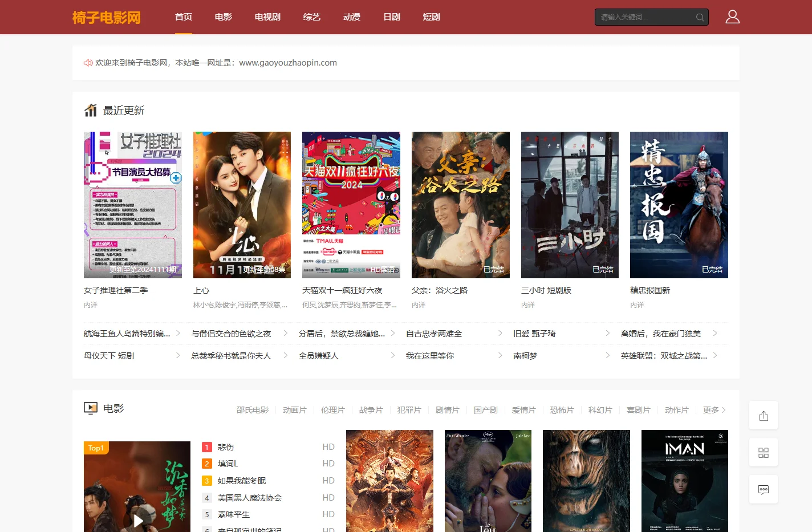Select the 首页 navigation tab
This screenshot has height=532, width=812.
[x=184, y=17]
